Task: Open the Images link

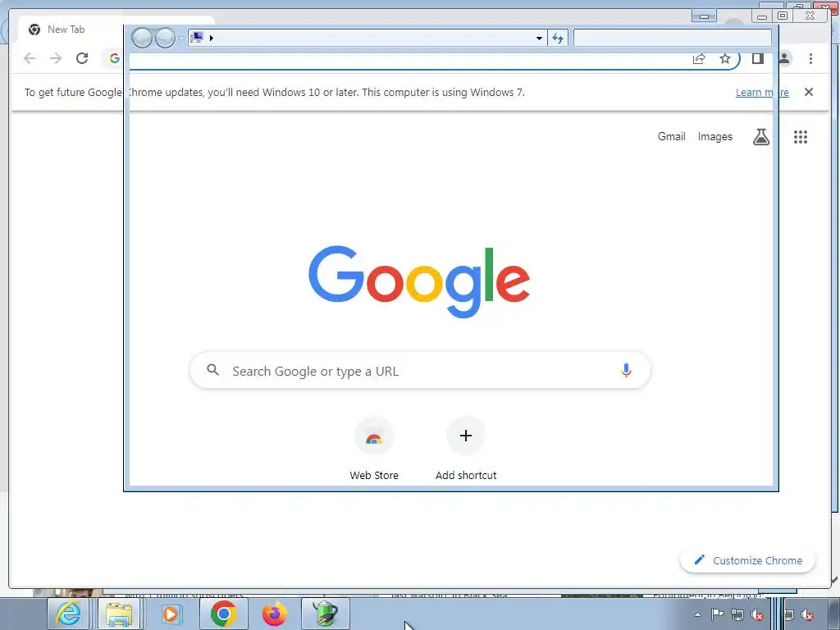Action: 714,137
